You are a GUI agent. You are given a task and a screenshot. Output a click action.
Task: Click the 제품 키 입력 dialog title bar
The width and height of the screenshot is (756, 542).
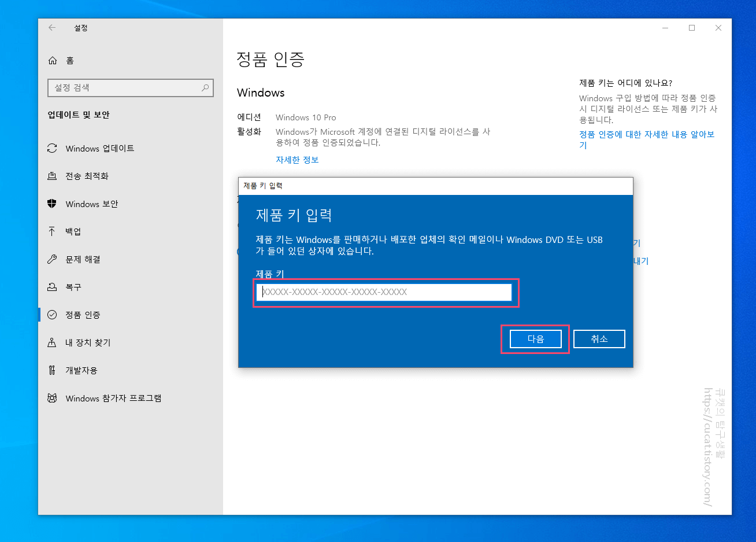pos(436,186)
